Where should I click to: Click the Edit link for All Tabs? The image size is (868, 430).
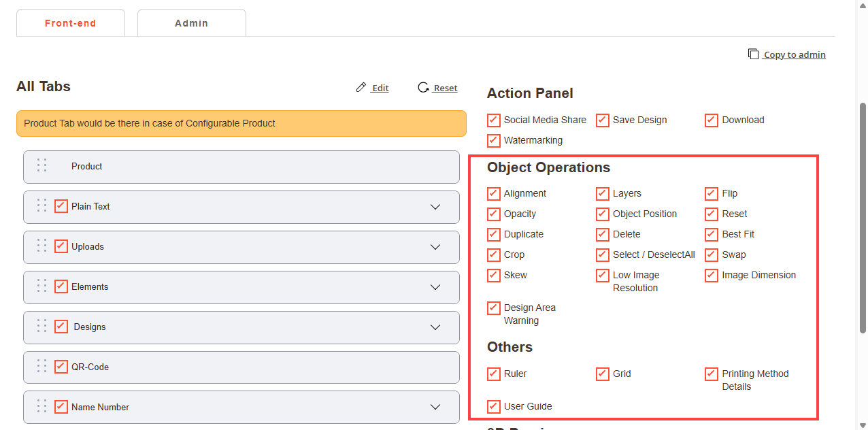tap(380, 88)
